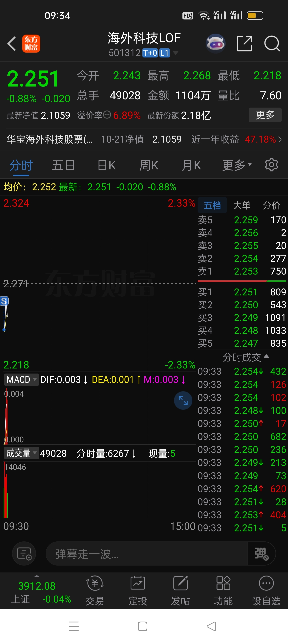288x644 pixels.
Task: Select the 五档 order book tab
Action: tap(212, 205)
